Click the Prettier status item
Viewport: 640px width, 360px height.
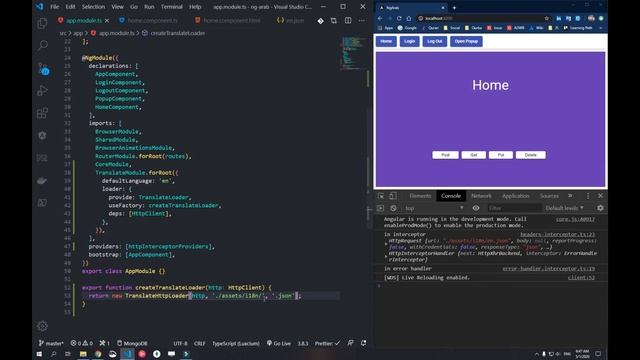(327, 343)
